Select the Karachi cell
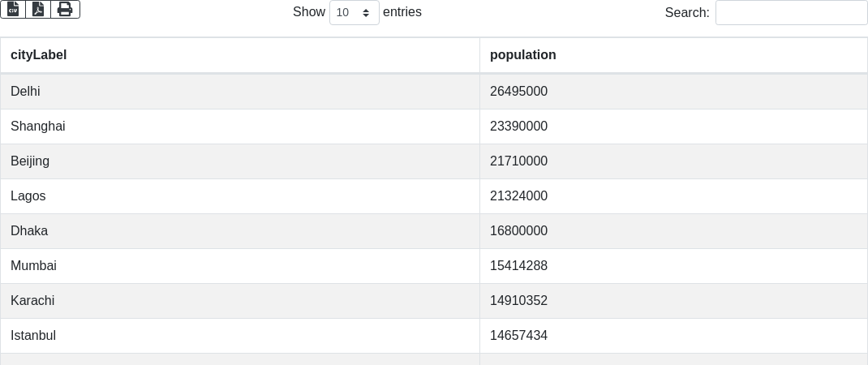This screenshot has height=365, width=868. coord(32,301)
